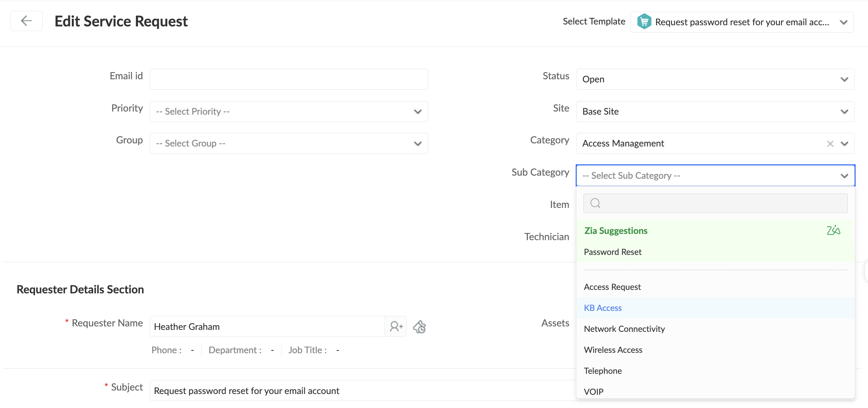This screenshot has width=868, height=408.
Task: Go back using the arrow button
Action: pos(26,21)
